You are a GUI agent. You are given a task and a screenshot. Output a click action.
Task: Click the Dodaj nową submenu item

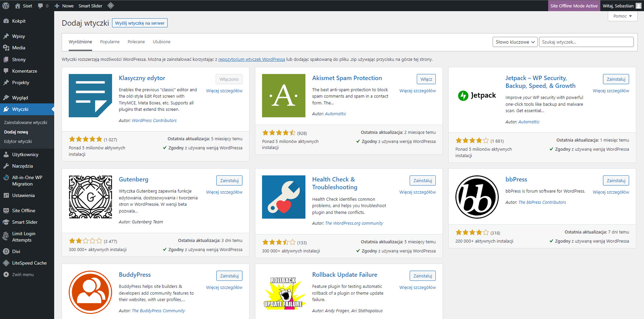coord(16,132)
